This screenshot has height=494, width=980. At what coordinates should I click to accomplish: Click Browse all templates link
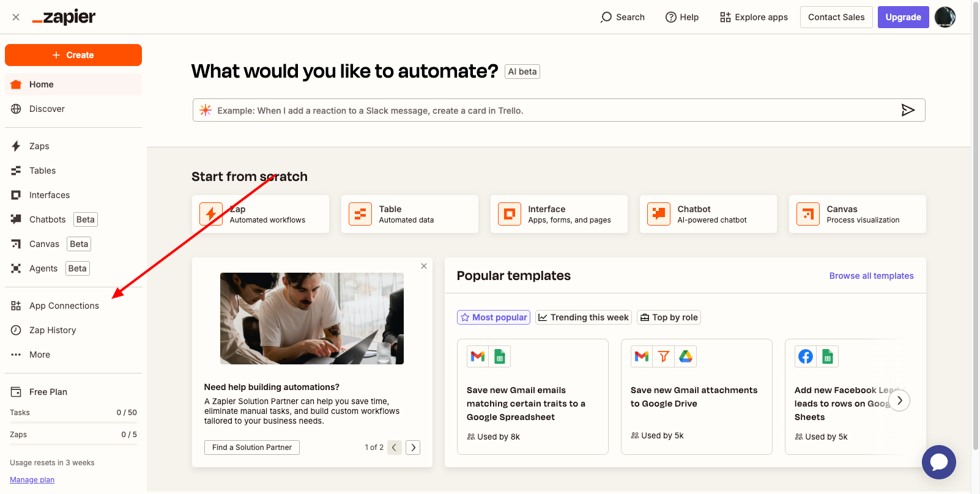tap(871, 276)
